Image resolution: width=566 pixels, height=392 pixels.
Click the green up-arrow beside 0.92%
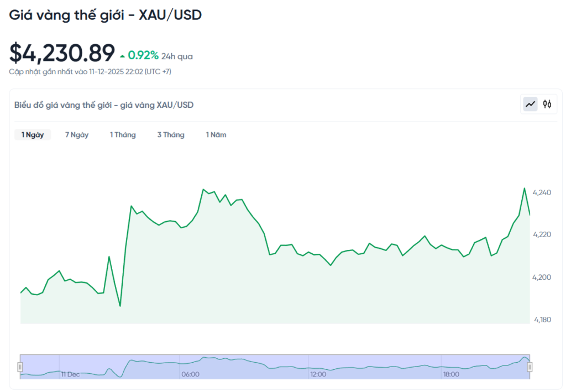122,56
